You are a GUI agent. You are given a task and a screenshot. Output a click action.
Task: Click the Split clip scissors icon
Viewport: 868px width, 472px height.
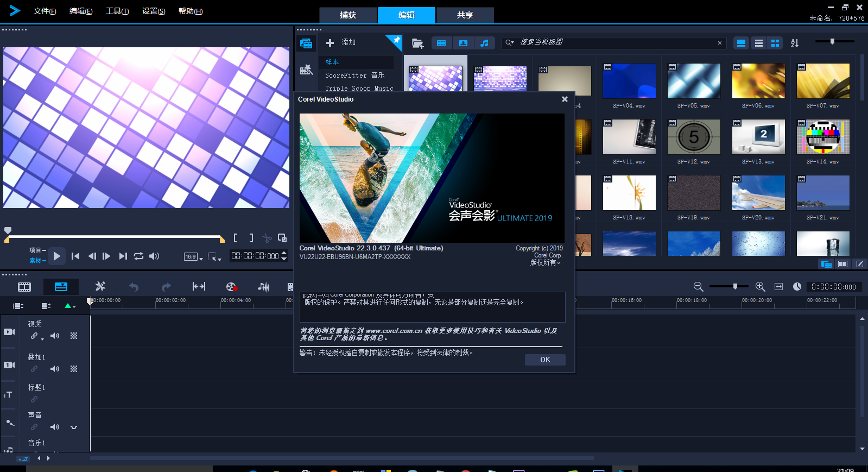pyautogui.click(x=267, y=238)
